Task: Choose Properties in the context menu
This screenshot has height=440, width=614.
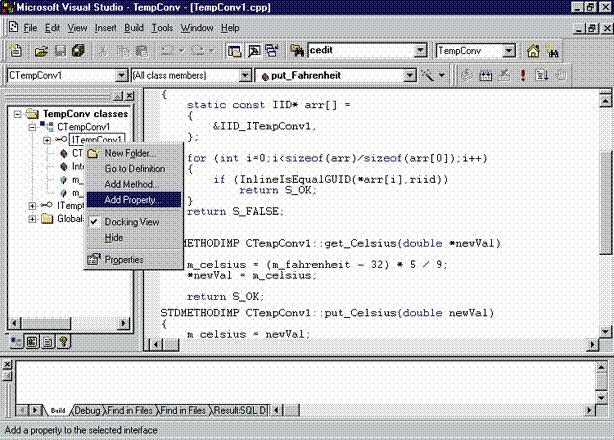Action: click(134, 259)
